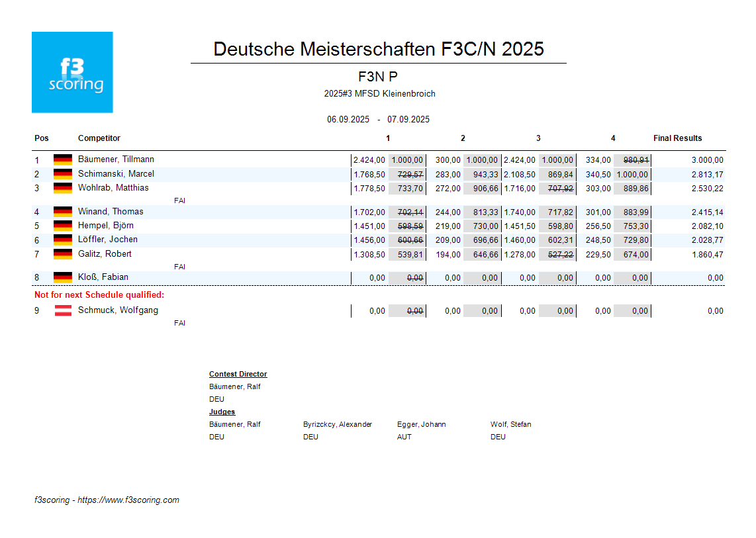Select the flag next to Kloß, Fabian
Image resolution: width=756 pixels, height=538 pixels.
(x=63, y=277)
